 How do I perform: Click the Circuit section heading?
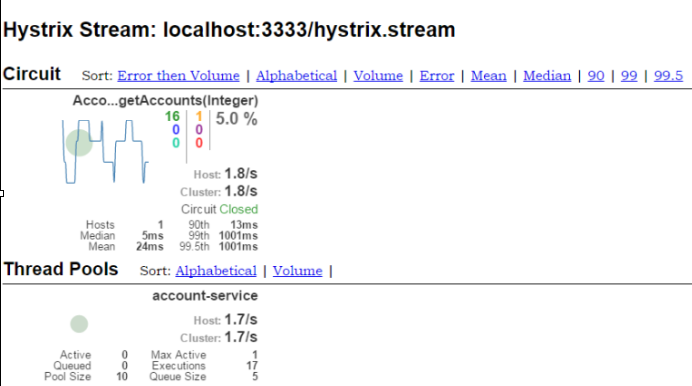coord(32,74)
